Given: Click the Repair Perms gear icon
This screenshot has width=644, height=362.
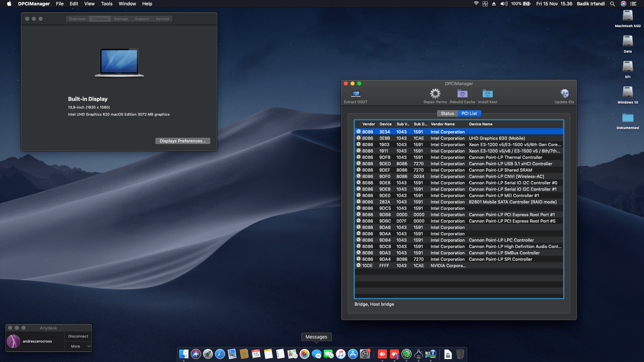Looking at the screenshot, I should point(435,94).
